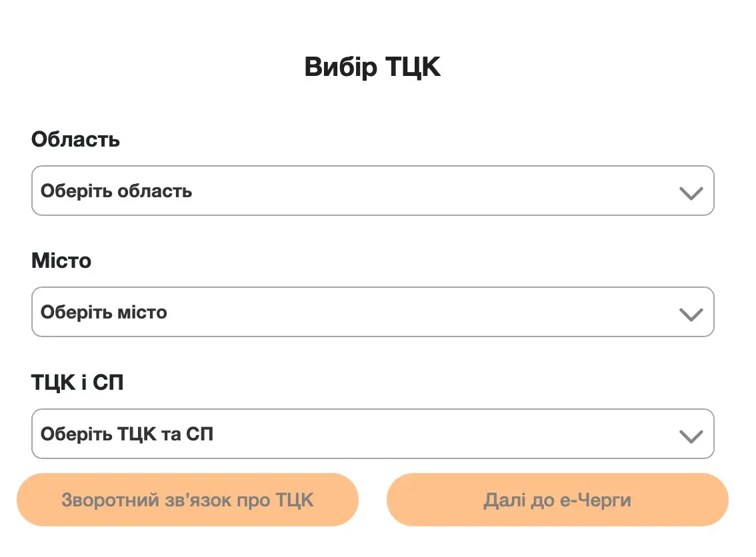
Task: Click the Вибір ТЦК page heading
Action: (372, 68)
